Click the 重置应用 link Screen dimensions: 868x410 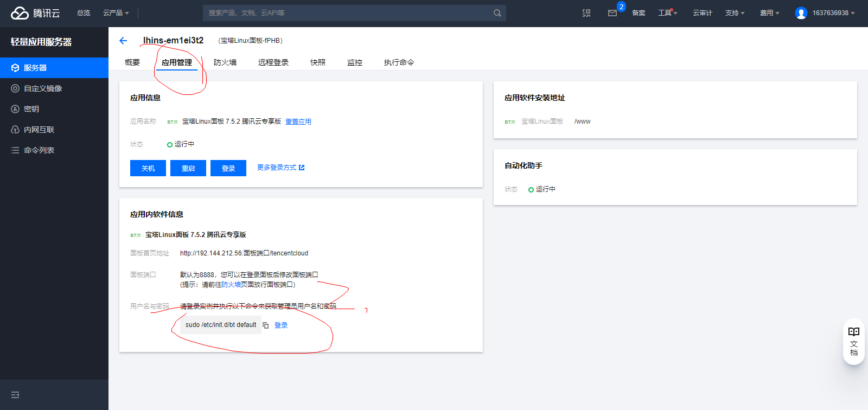298,121
